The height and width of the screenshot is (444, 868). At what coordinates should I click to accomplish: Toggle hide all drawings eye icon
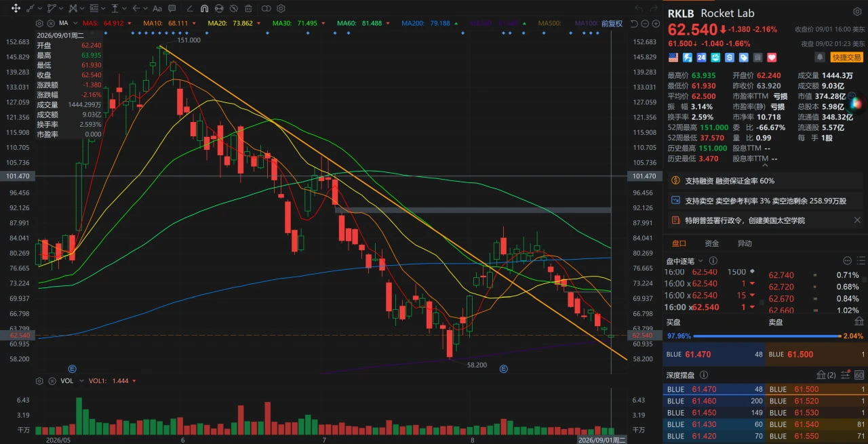click(x=233, y=8)
